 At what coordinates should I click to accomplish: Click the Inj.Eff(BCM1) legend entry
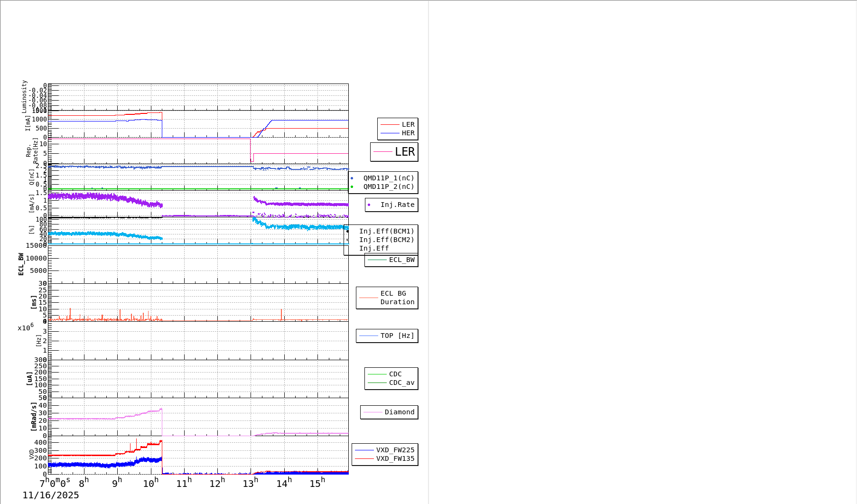pos(386,231)
